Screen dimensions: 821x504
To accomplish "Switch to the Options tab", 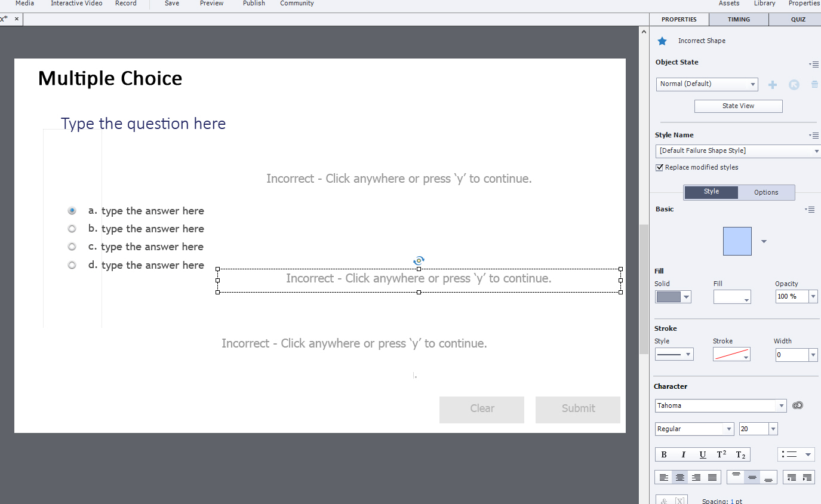I will coord(766,192).
